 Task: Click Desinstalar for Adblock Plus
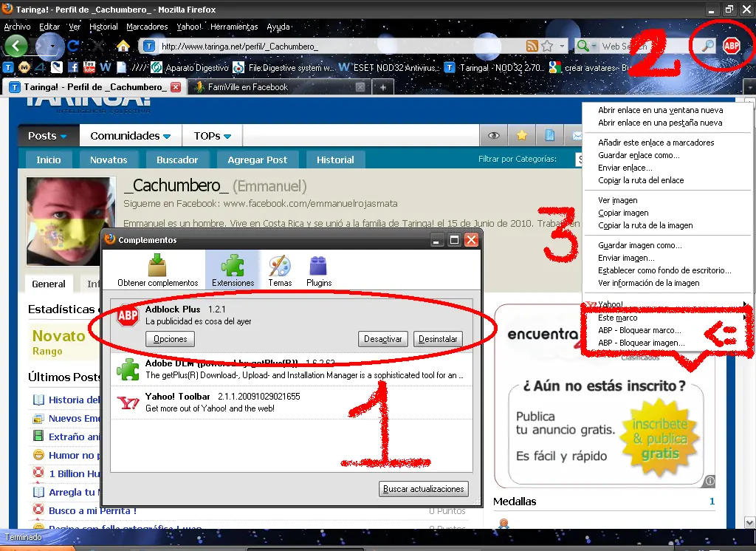pos(438,339)
